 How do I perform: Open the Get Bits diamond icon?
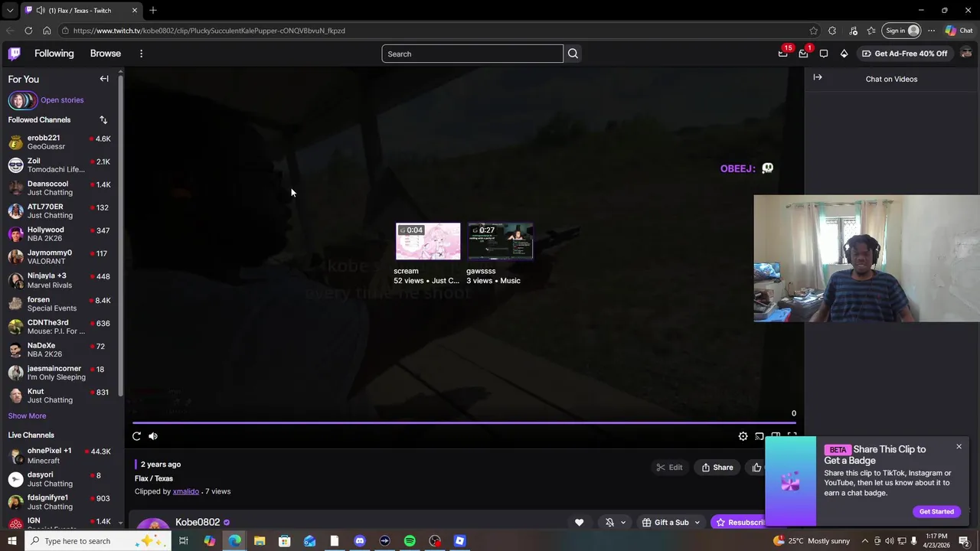[x=844, y=54]
